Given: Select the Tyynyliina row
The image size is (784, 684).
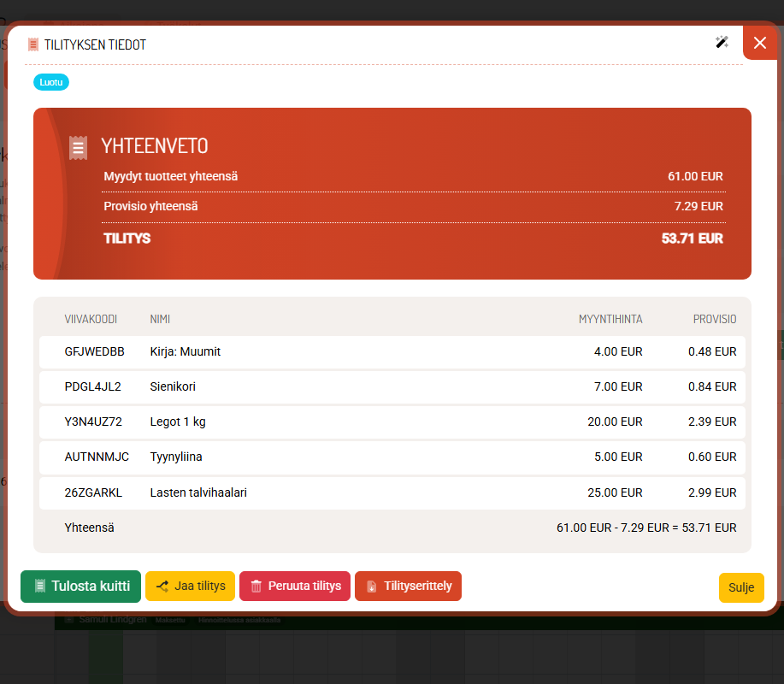Looking at the screenshot, I should pos(392,457).
